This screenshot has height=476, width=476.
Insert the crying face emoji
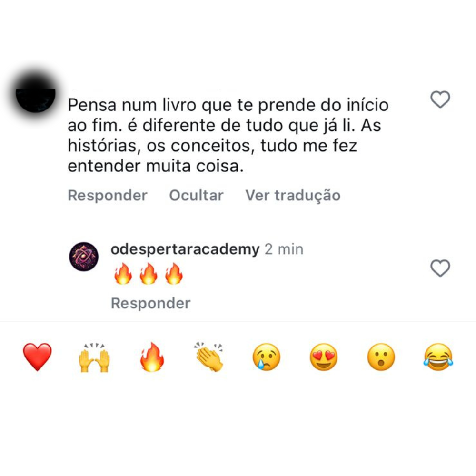tap(267, 357)
